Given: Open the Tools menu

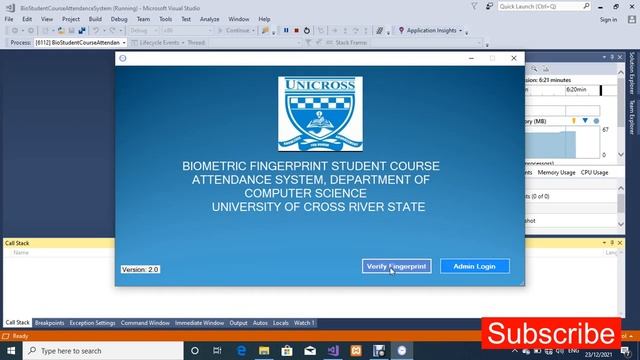Looking at the screenshot, I should [165, 19].
